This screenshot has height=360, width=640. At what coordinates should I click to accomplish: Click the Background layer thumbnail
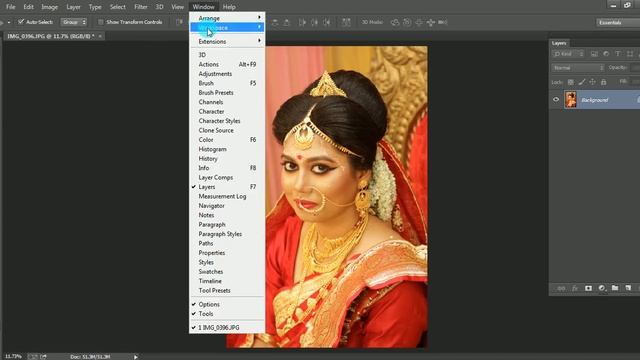(571, 100)
